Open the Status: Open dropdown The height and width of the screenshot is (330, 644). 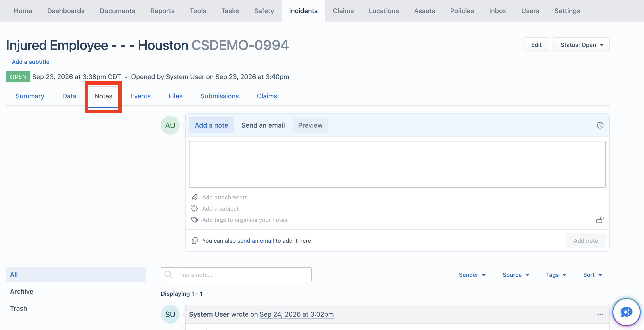pos(581,45)
